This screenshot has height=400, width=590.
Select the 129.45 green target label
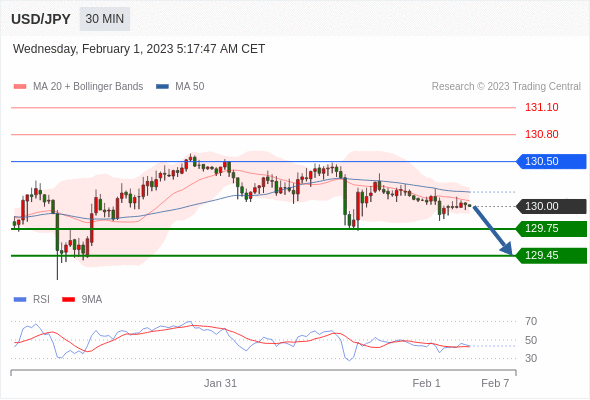[x=551, y=256]
